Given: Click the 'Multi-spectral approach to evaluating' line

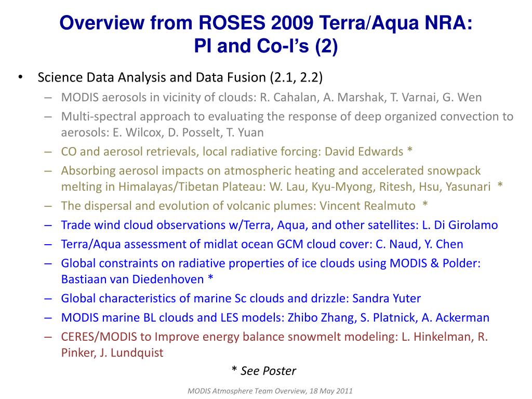Looking at the screenshot, I should point(287,117).
